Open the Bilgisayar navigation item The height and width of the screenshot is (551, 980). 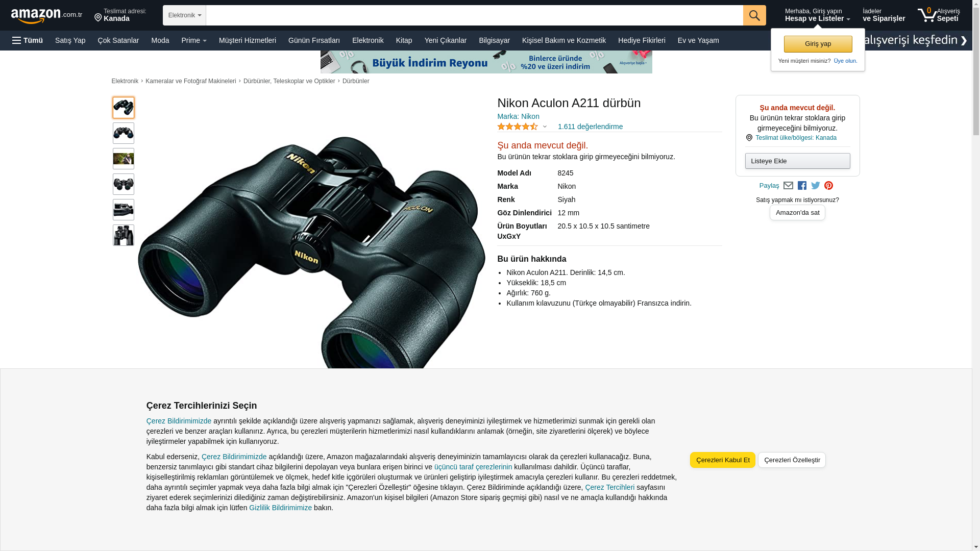(x=494, y=40)
